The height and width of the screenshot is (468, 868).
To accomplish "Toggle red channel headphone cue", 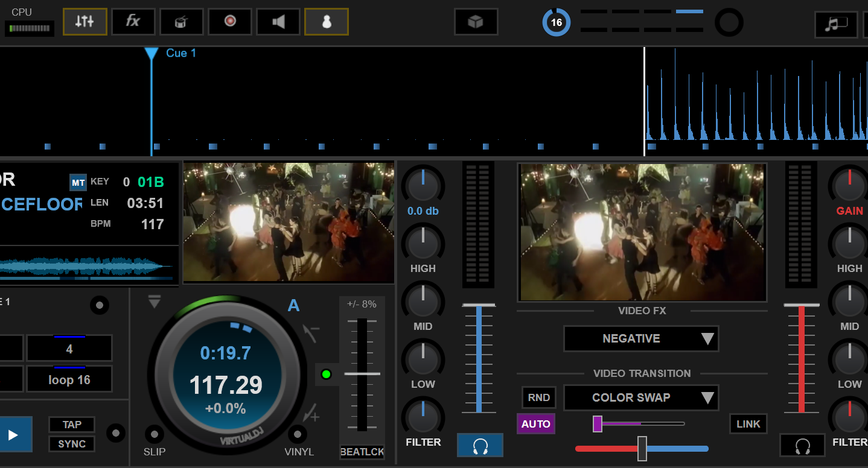I will tap(802, 446).
